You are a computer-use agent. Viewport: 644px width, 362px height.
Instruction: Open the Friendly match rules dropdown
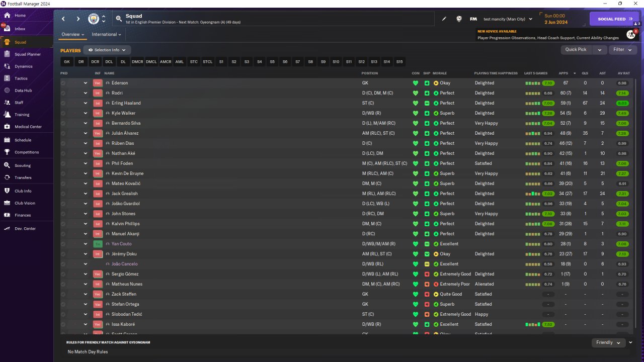(x=608, y=342)
